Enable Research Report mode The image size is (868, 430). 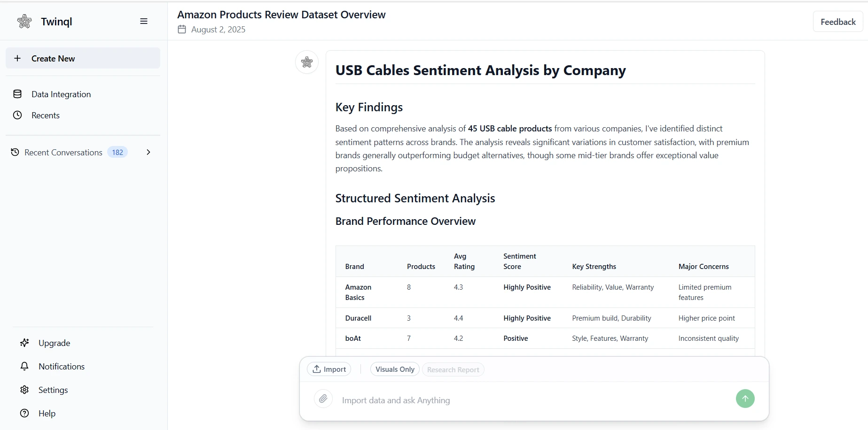tap(453, 369)
